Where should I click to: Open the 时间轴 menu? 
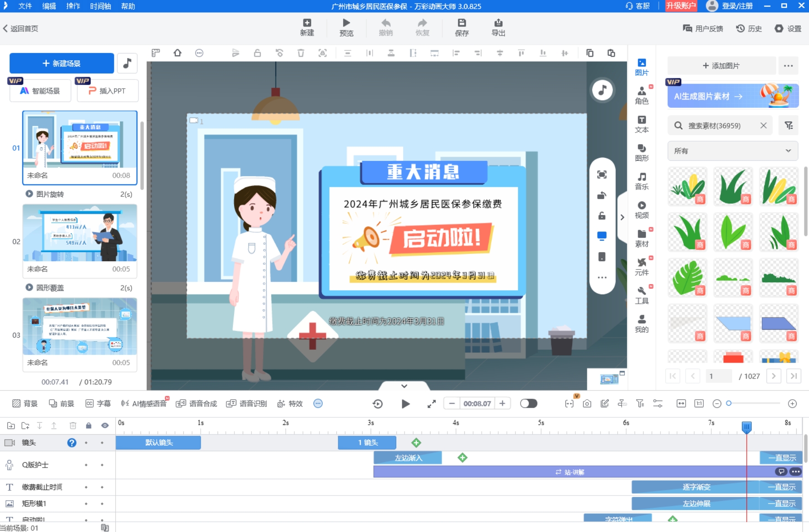coord(100,6)
